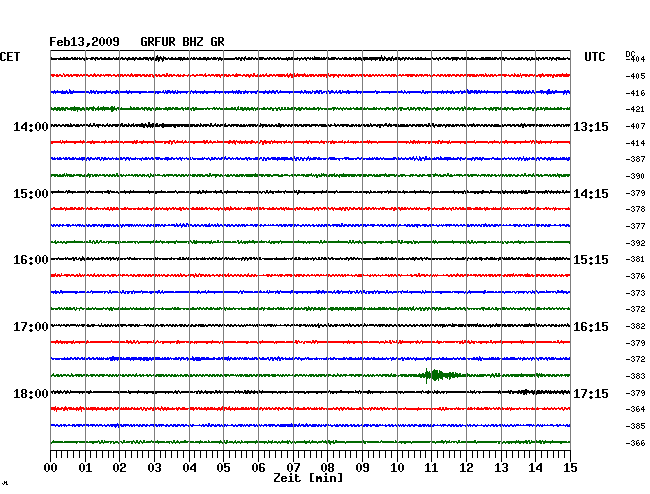Select minute tick label 14

[535, 467]
